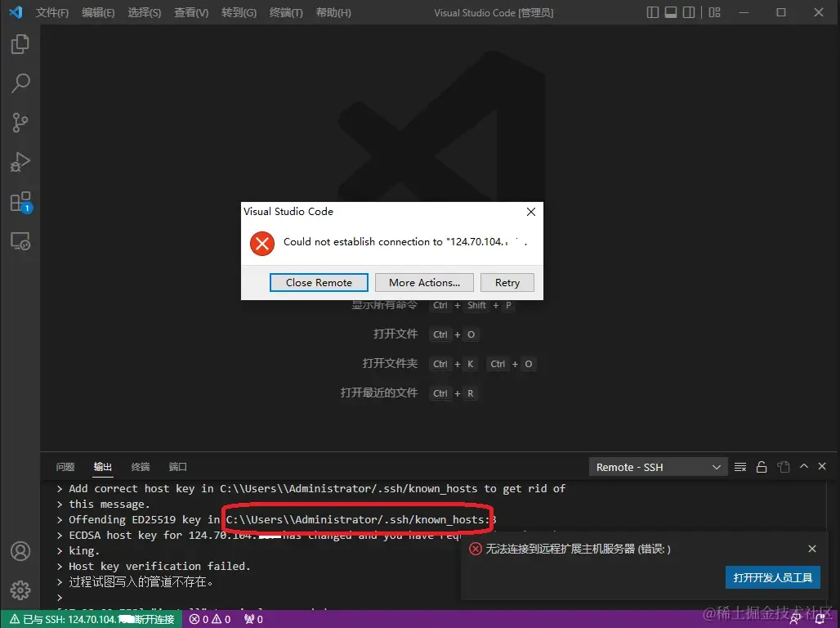Viewport: 840px width, 628px height.
Task: Switch to the 终端 panel tab
Action: (141, 467)
